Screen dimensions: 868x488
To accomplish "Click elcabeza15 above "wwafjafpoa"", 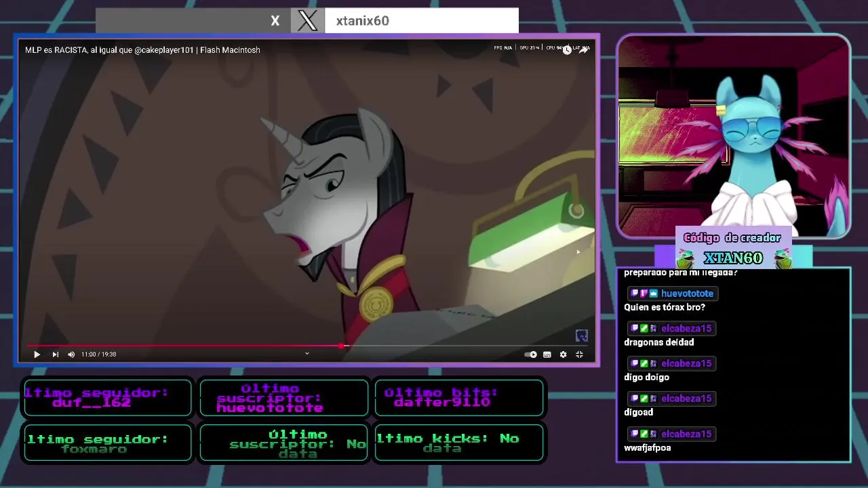I will click(x=686, y=434).
